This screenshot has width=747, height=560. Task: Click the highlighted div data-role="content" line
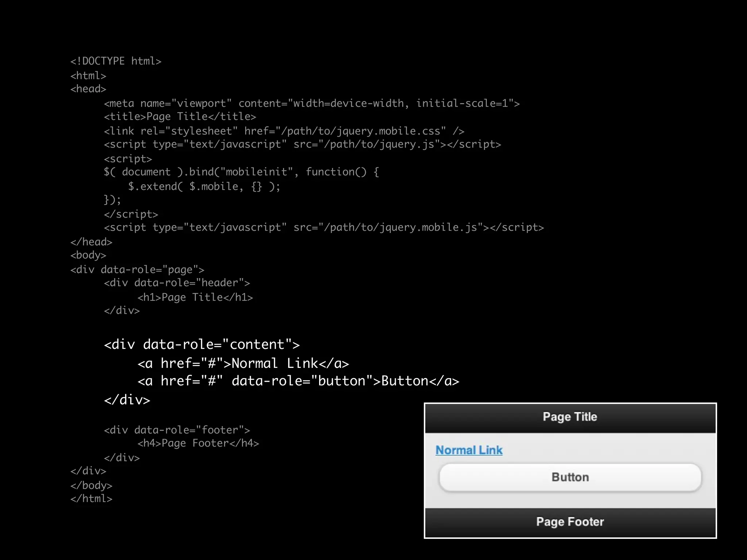coord(202,345)
